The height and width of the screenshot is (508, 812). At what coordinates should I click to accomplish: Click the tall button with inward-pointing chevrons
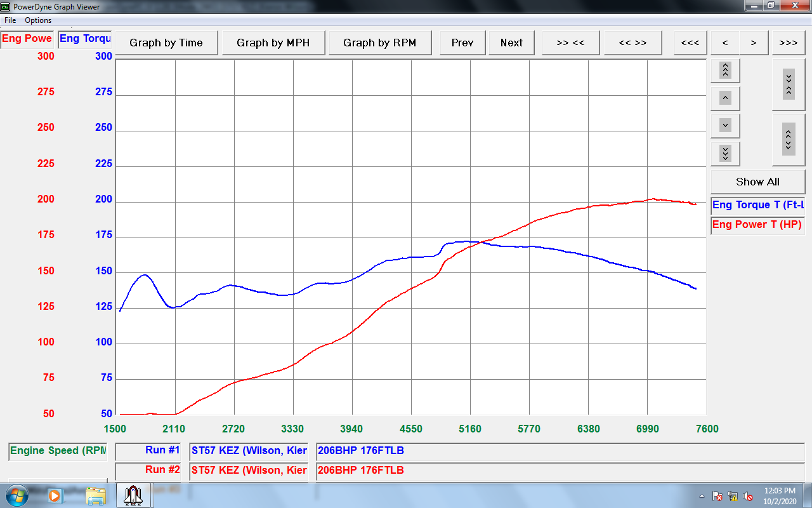789,84
